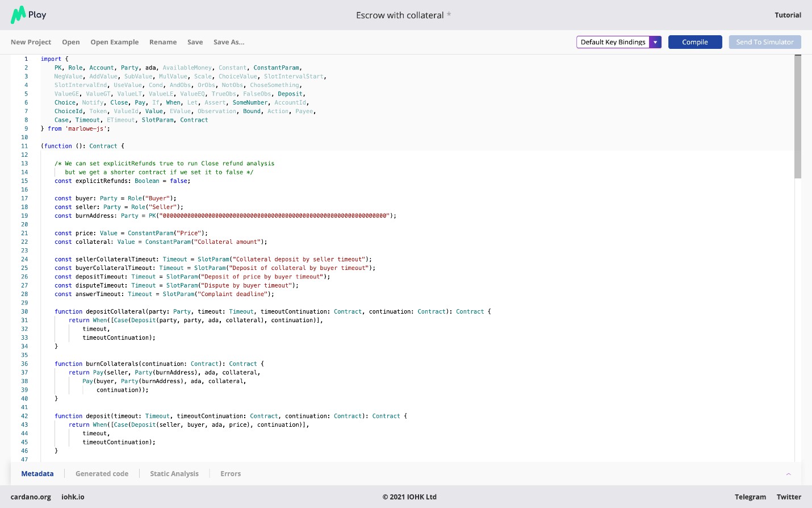
Task: Open the Telegram link
Action: coord(750,497)
